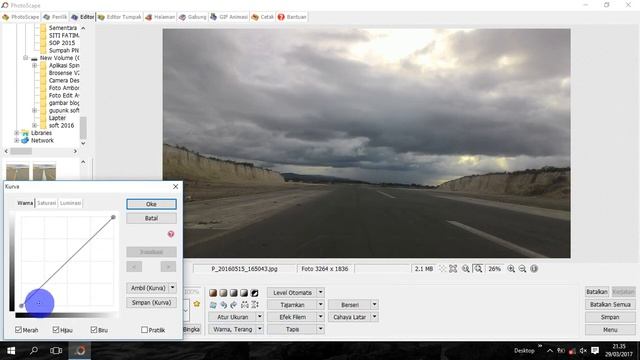Click the second tone filter icon
Screen dimensions: 640x360
[223, 293]
